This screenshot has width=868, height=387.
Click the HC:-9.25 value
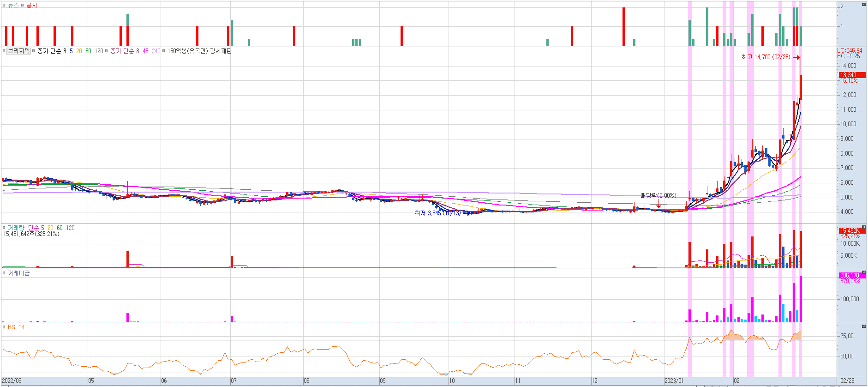point(849,56)
